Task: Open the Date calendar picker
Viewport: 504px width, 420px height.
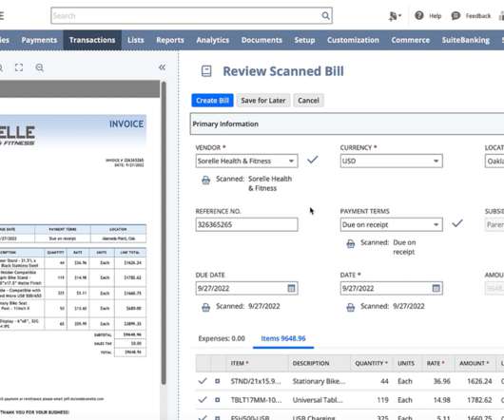Action: pos(436,288)
